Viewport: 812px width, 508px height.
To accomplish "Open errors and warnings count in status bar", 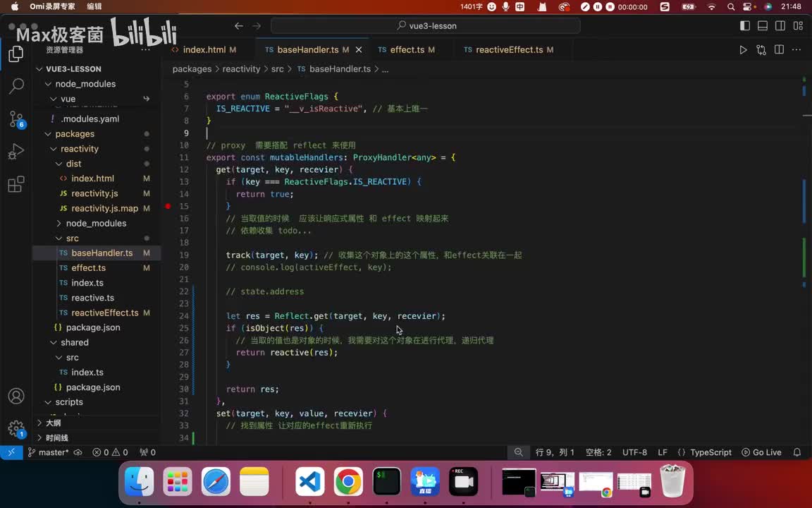I will [x=110, y=452].
